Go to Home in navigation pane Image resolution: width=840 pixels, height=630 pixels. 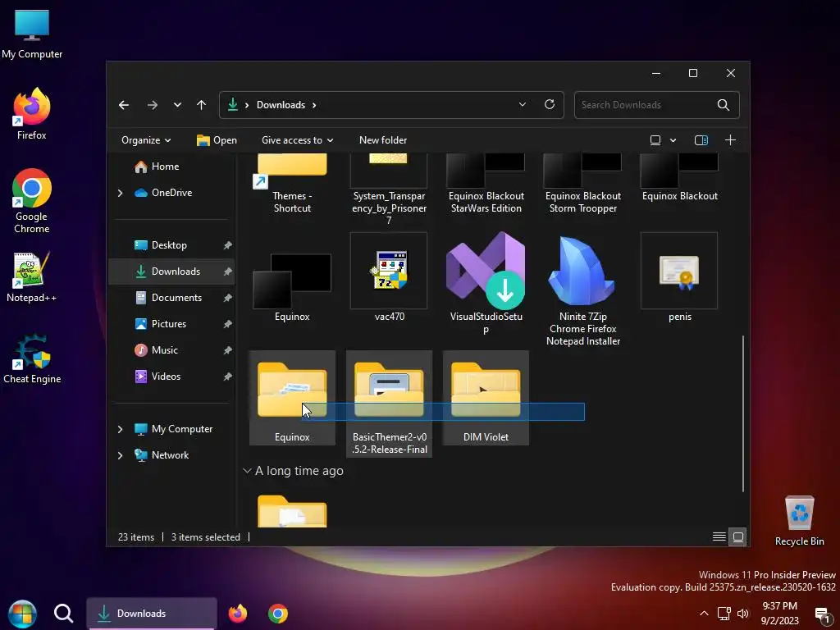click(165, 167)
